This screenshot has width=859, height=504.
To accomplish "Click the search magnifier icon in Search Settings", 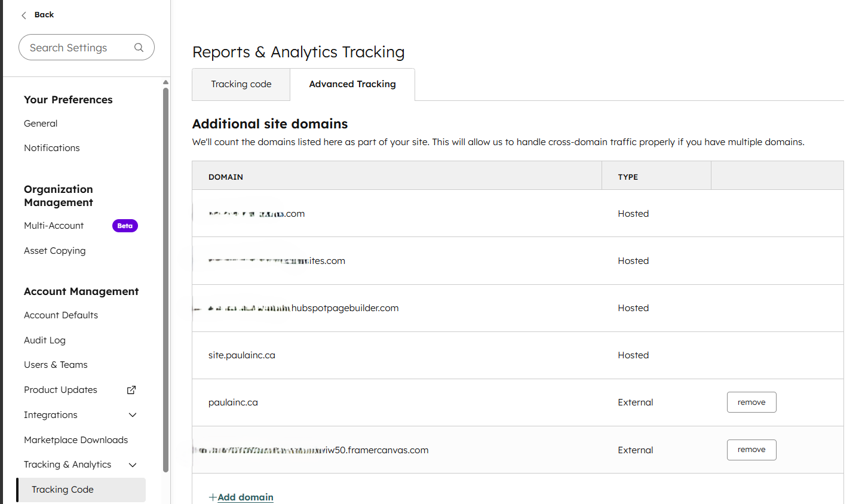I will [x=139, y=47].
